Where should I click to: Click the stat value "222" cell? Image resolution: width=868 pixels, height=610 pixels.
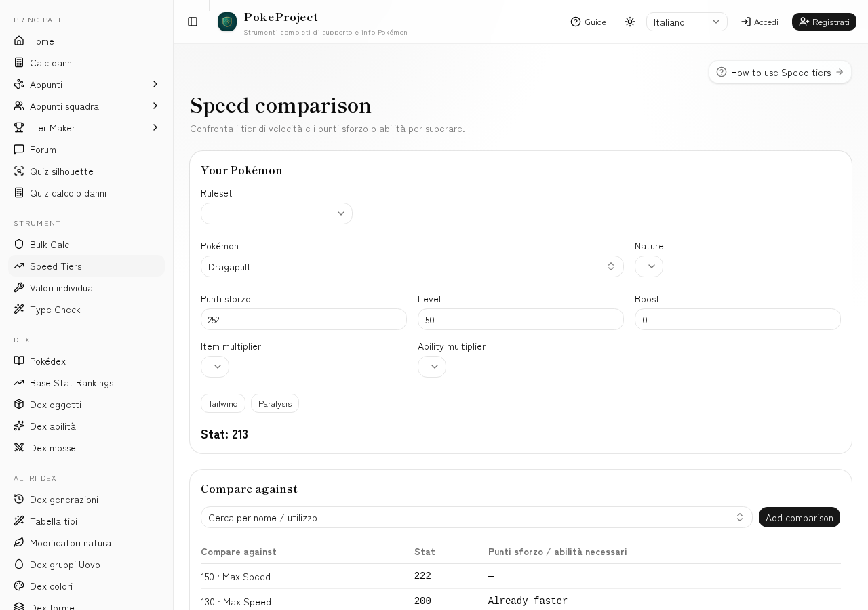coord(422,576)
